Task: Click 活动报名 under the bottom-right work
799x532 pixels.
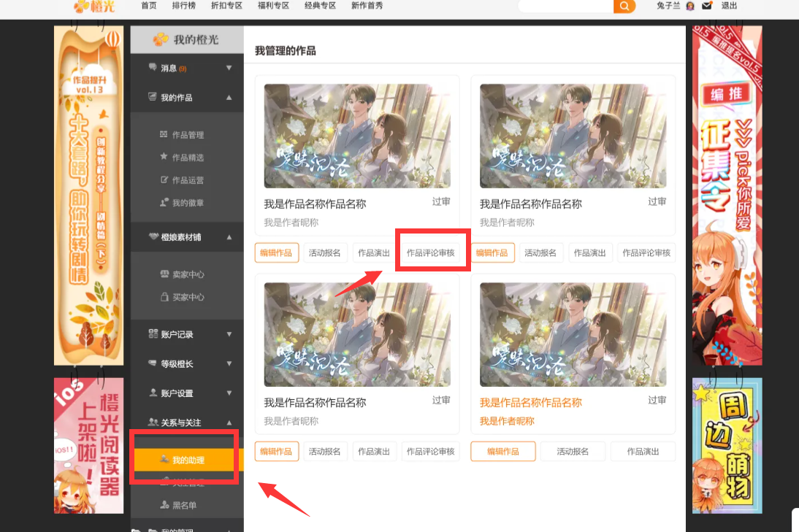Action: click(573, 452)
